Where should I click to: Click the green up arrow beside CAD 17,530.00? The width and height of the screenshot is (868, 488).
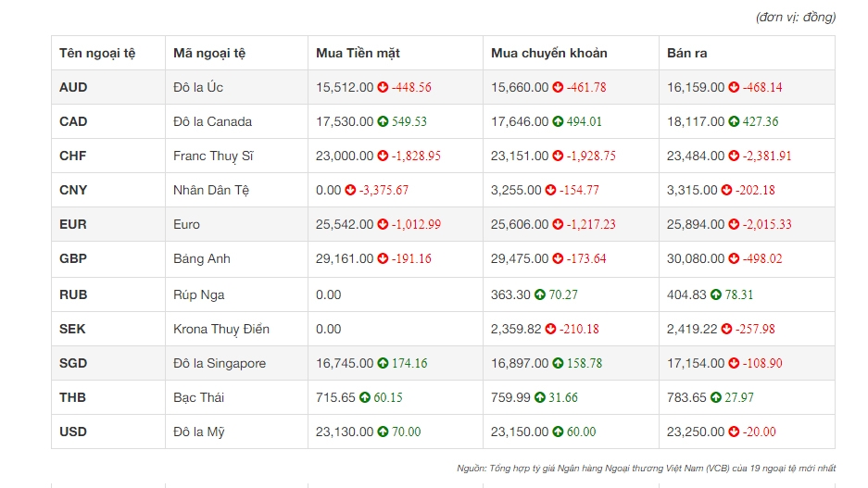pos(384,121)
